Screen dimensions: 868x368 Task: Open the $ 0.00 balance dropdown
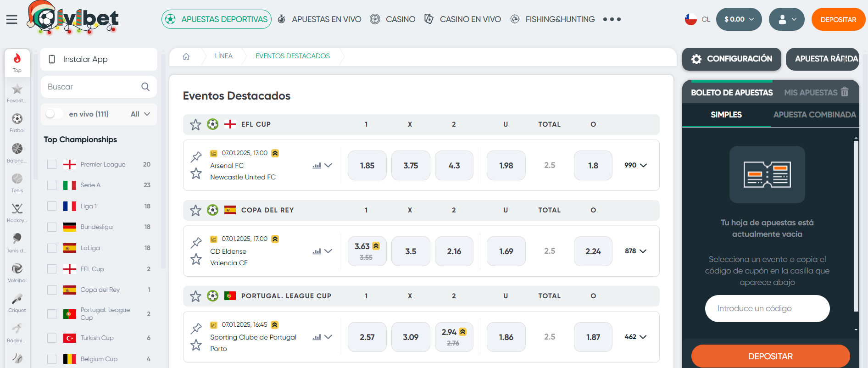[739, 19]
